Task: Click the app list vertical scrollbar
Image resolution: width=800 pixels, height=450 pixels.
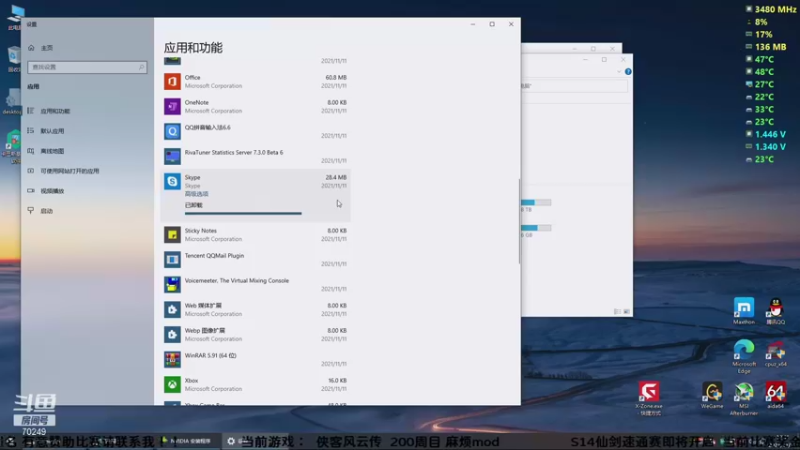Action: click(519, 221)
